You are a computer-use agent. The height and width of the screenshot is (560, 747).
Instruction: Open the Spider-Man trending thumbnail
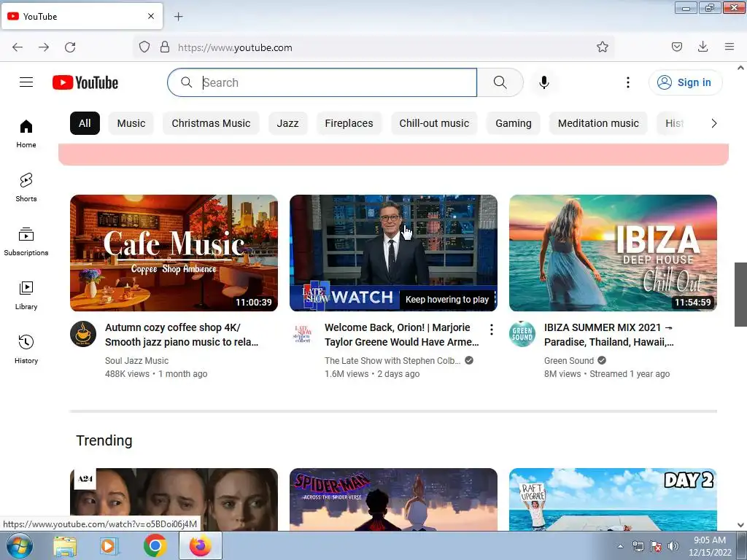click(x=393, y=499)
